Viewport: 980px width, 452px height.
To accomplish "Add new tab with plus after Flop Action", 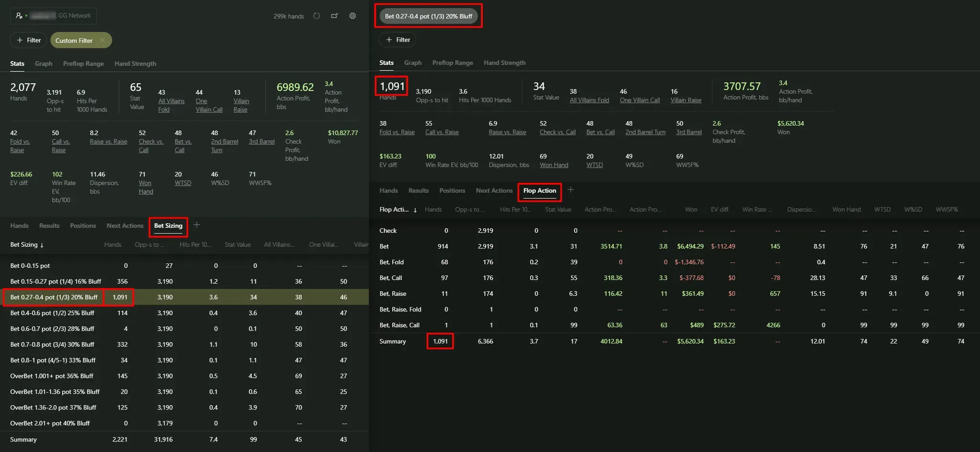I will click(570, 190).
